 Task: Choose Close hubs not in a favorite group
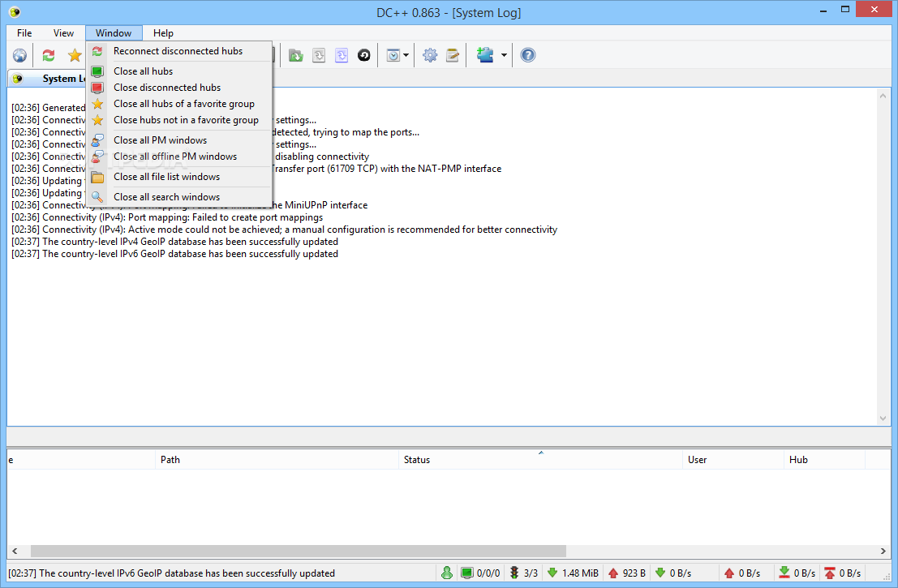[x=178, y=120]
